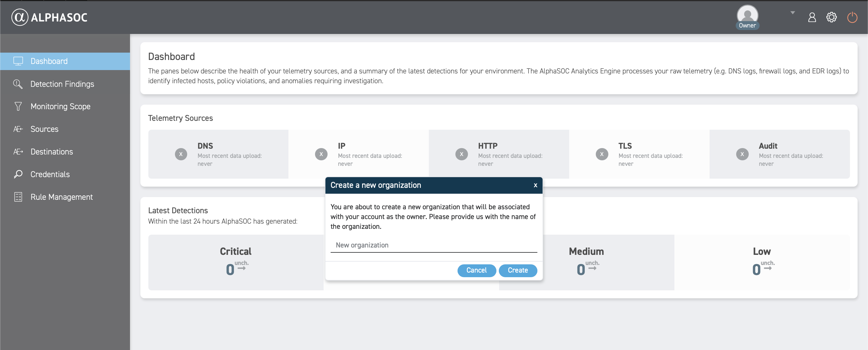Open settings via the gear icon
Image resolution: width=868 pixels, height=350 pixels.
coord(831,17)
